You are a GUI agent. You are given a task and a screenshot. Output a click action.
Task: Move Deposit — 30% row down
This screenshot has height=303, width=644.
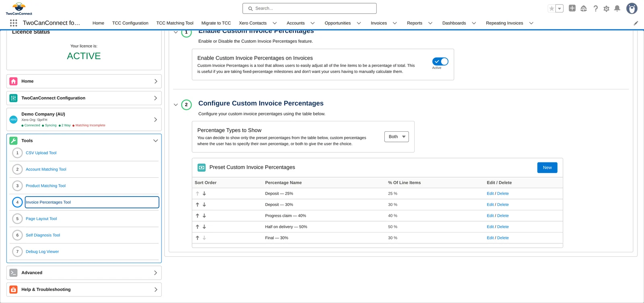click(204, 205)
